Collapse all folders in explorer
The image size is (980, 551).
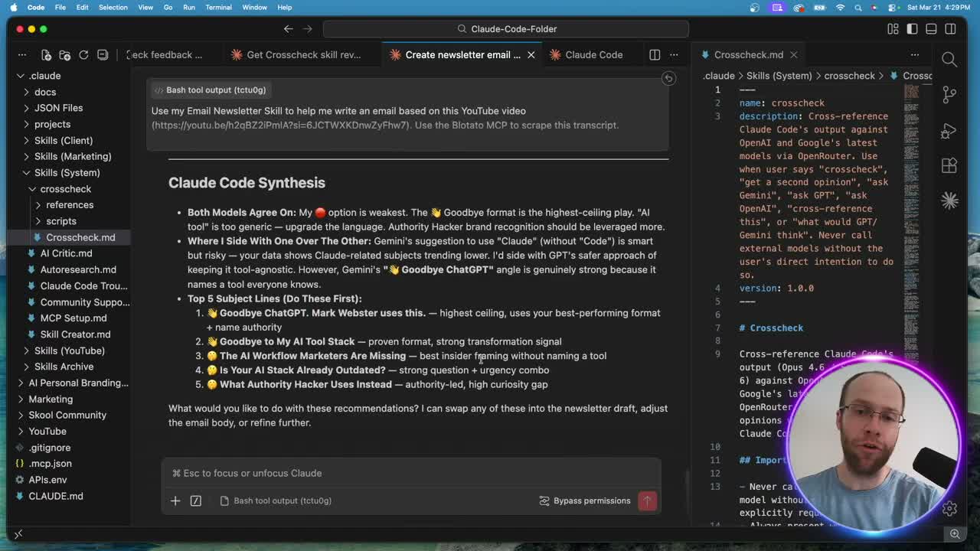click(103, 55)
